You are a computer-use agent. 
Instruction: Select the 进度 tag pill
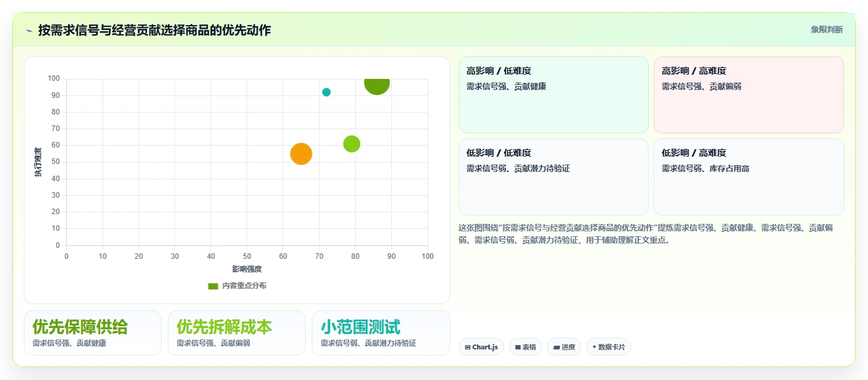pos(564,347)
